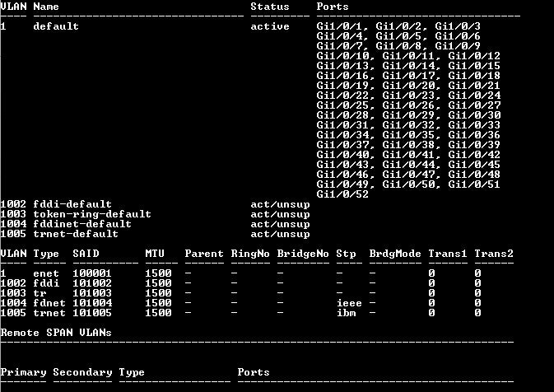Click port 'Gi1/0/48'
This screenshot has width=554, height=392.
tap(474, 175)
